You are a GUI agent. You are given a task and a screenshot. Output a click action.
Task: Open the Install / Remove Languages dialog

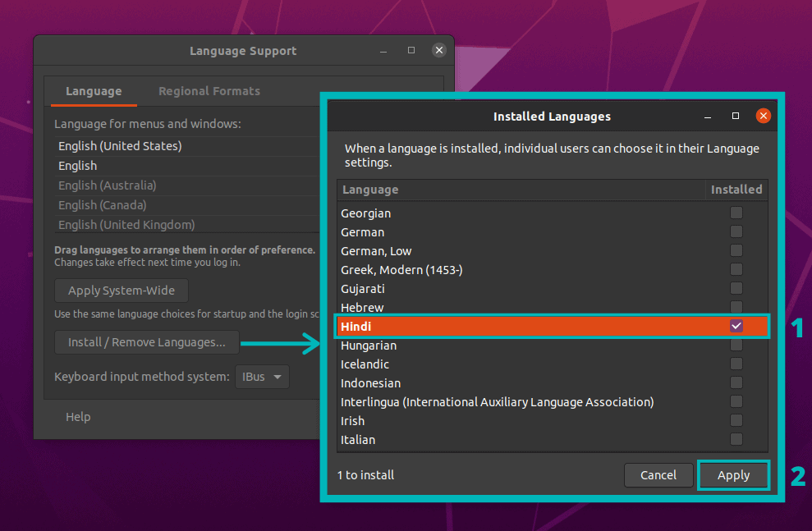click(146, 342)
